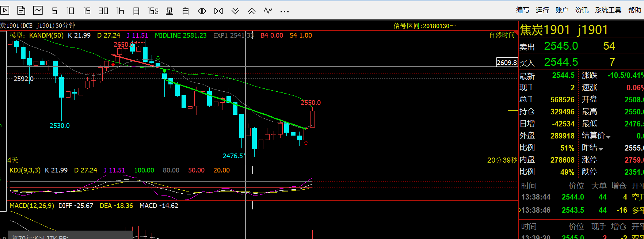
Task: Click the horizontal compress bowtie icon
Action: [218, 11]
